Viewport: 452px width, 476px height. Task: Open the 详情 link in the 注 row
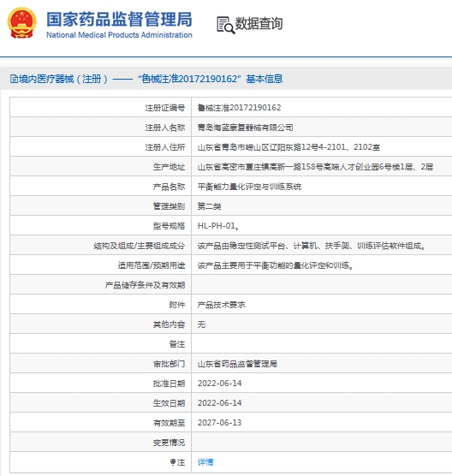[x=205, y=462]
